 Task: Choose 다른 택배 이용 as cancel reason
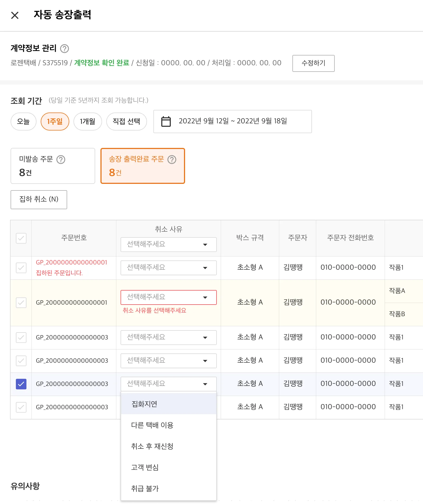click(169, 425)
